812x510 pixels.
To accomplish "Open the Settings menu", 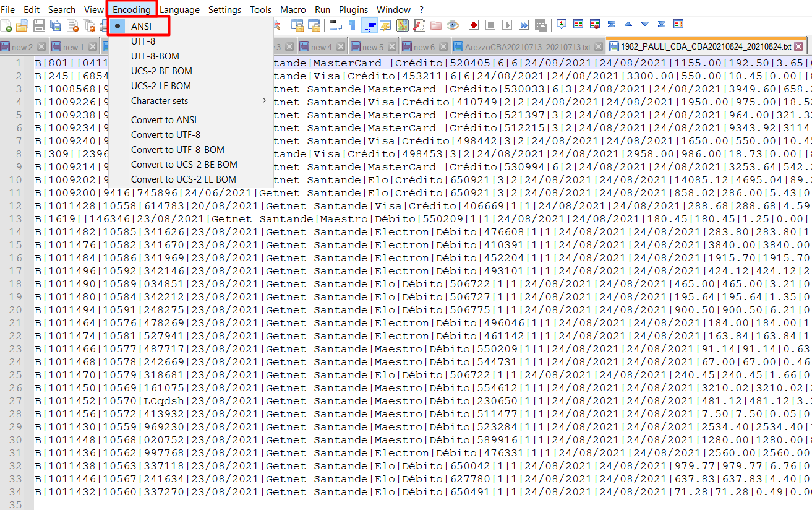I will click(x=225, y=9).
